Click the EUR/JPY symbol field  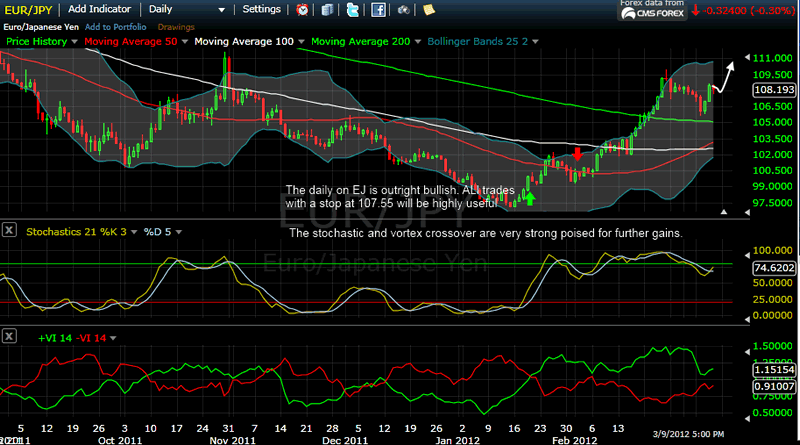[30, 9]
